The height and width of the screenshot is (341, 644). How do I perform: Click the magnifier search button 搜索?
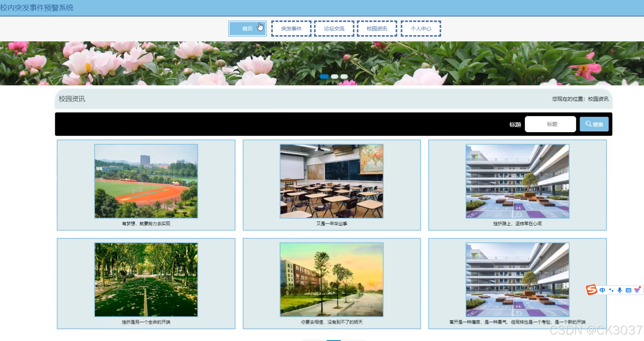point(594,124)
